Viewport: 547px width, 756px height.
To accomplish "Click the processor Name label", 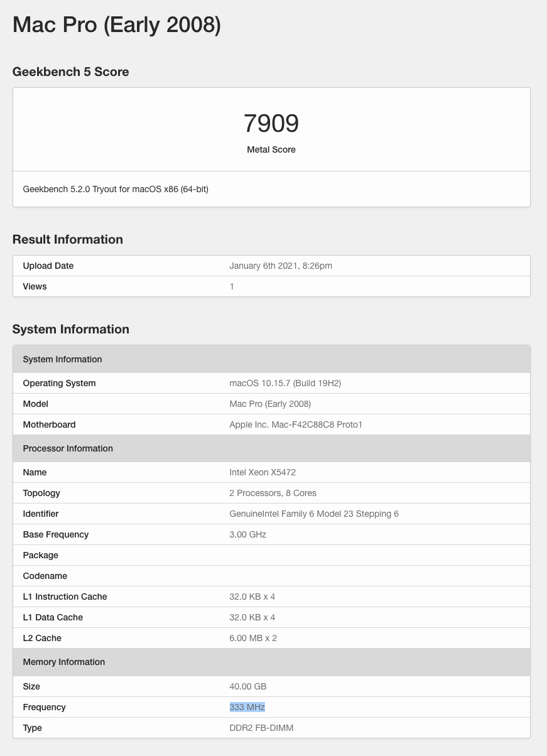I will coord(35,472).
